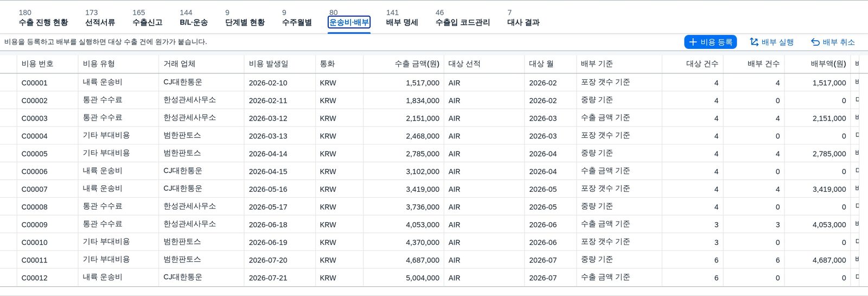Run allocation with 배부 실행 button
Screen dimensions: 868x296
(x=771, y=42)
